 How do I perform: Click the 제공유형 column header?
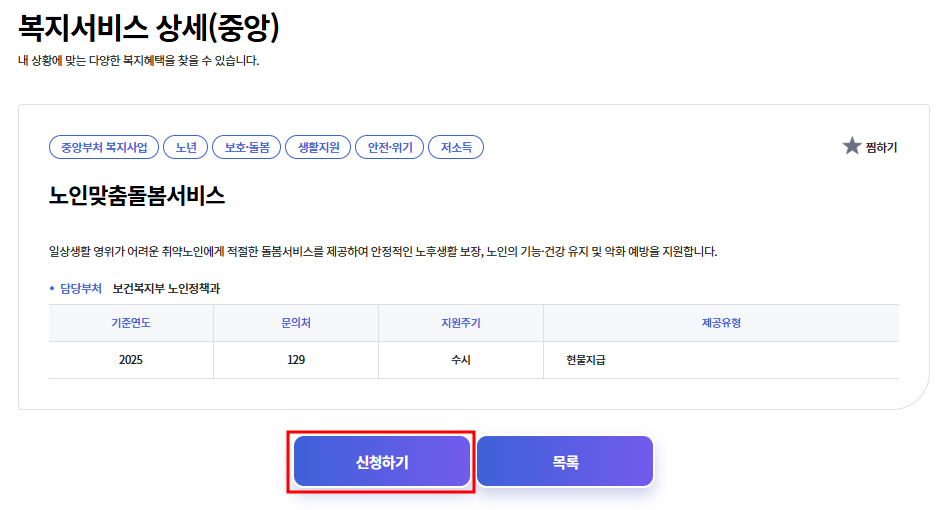click(721, 323)
